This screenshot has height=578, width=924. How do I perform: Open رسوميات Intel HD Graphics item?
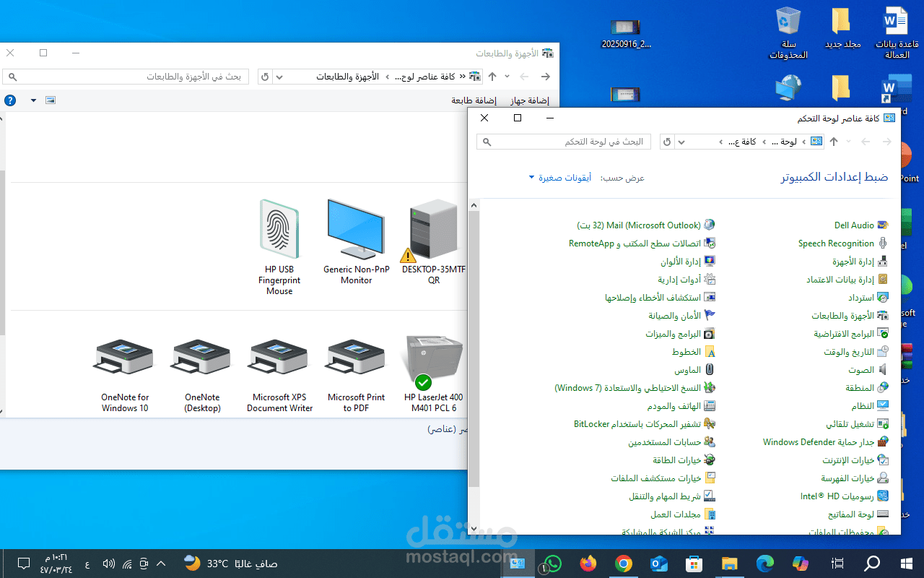click(845, 496)
